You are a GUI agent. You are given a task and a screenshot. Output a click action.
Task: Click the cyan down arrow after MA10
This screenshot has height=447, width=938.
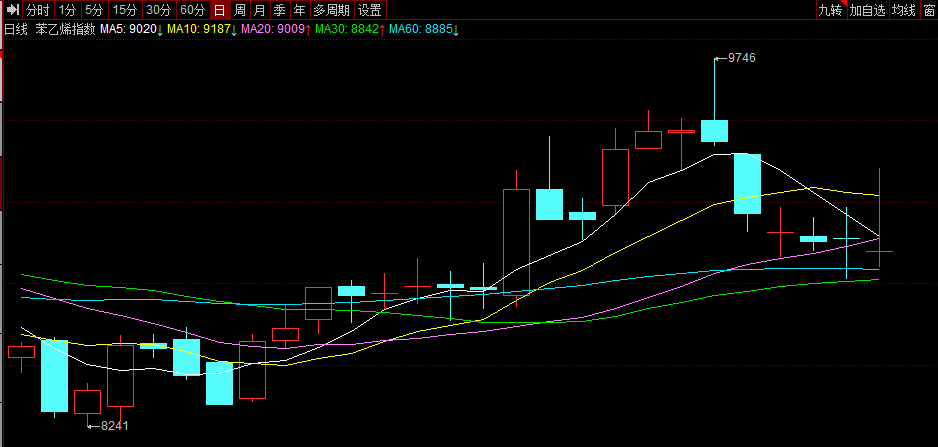click(x=234, y=29)
